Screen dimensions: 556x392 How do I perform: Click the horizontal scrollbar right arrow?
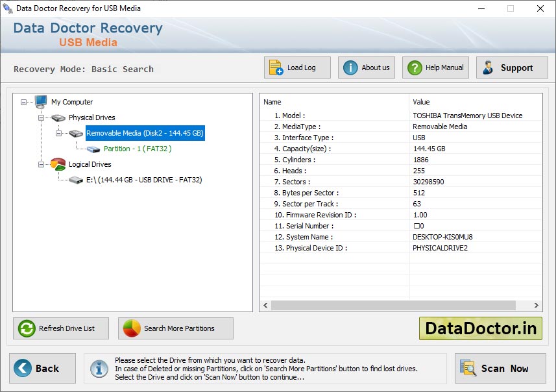pos(536,305)
